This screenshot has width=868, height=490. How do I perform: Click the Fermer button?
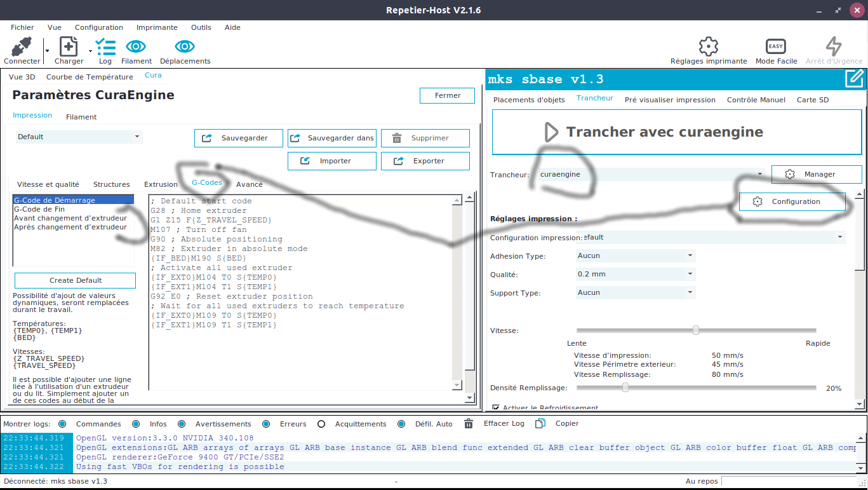point(448,95)
